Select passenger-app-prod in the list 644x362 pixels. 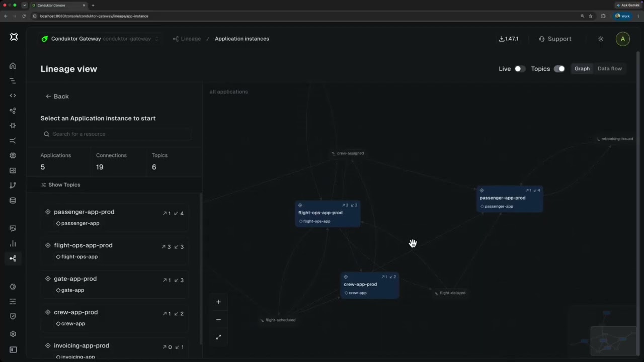click(116, 217)
